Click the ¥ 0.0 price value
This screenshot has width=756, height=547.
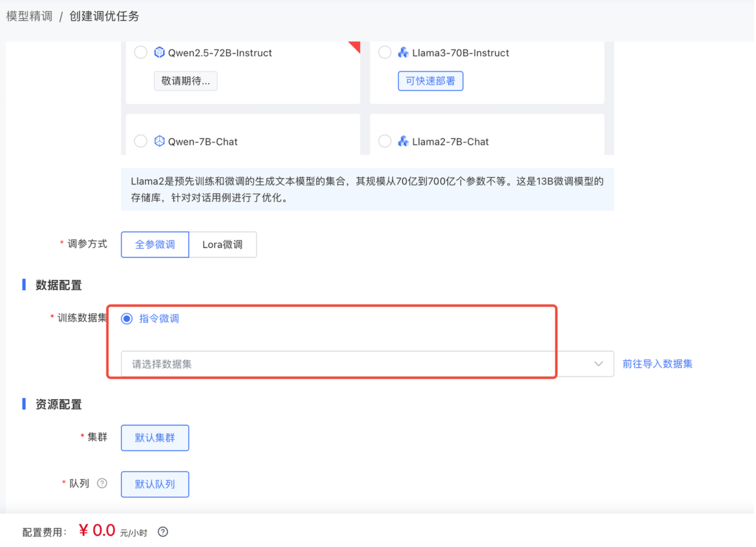click(97, 530)
